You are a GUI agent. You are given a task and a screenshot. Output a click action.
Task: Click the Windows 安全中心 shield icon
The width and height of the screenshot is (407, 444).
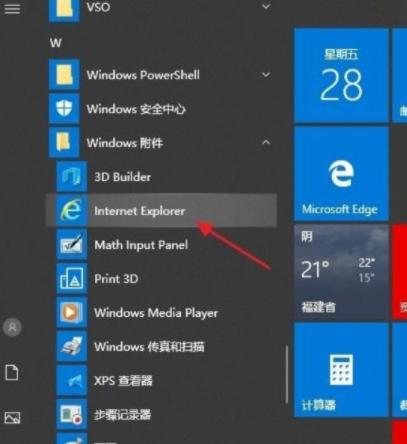pos(64,109)
